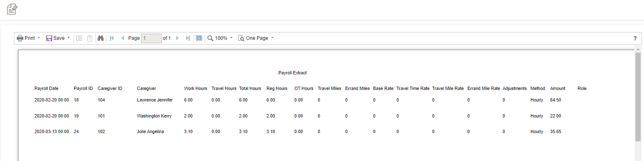Image resolution: width=644 pixels, height=161 pixels.
Task: Click the Travel Miles column header
Action: tap(329, 88)
